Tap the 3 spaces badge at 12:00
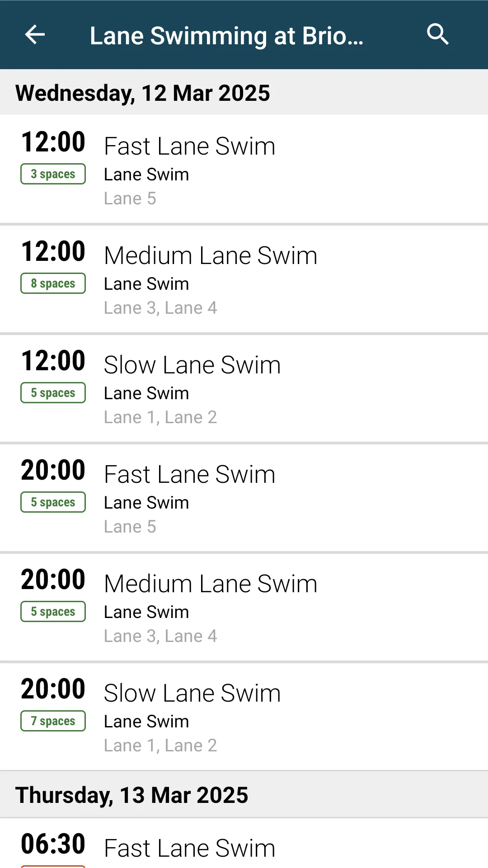The height and width of the screenshot is (868, 488). [52, 174]
